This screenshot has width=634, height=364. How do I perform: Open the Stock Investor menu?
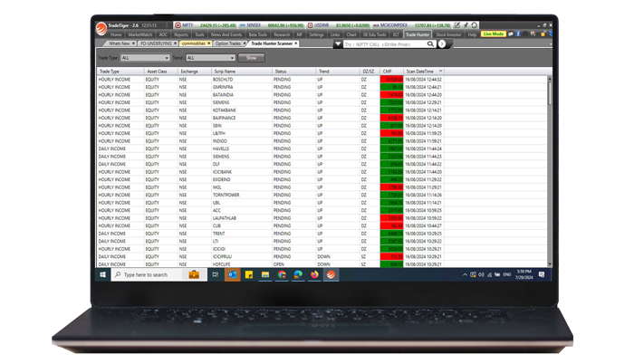pos(448,34)
